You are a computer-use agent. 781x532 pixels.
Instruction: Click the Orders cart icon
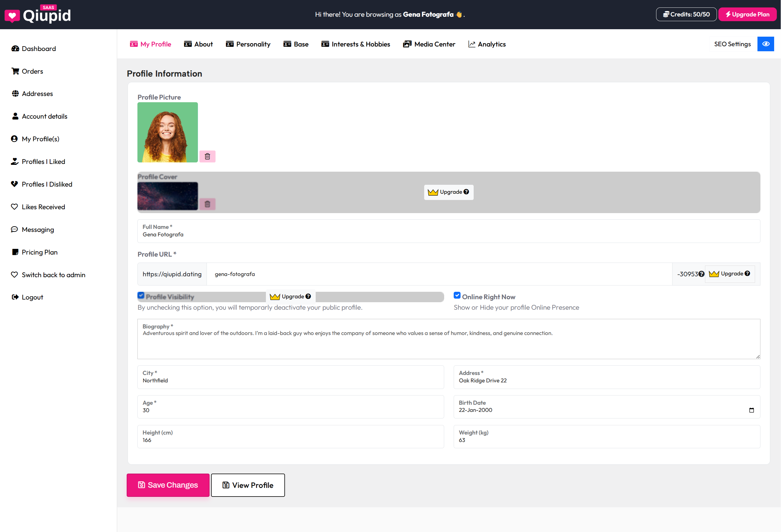[x=15, y=71]
